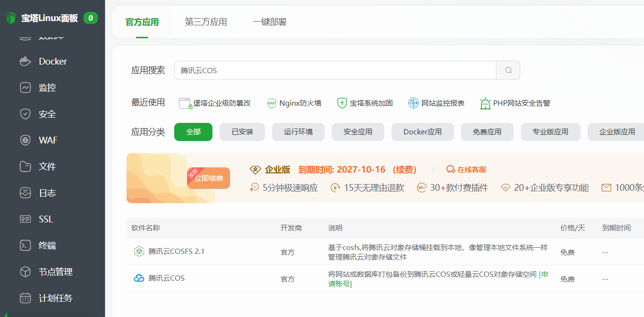Screen dimensions: 644x317
Task: Click the 腾讯云COSFS 2.1 software name
Action: [x=176, y=251]
